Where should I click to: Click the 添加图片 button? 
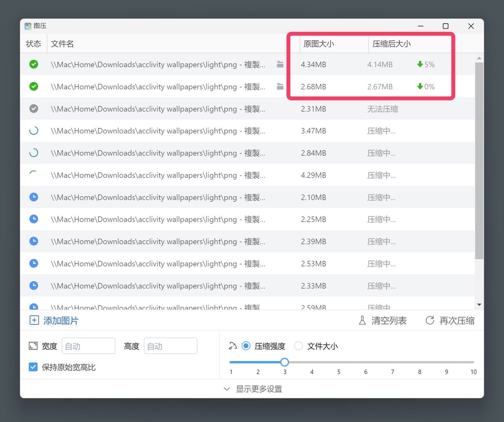54,320
